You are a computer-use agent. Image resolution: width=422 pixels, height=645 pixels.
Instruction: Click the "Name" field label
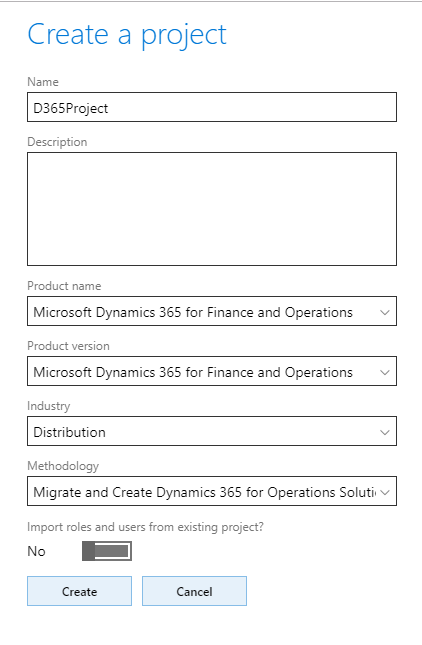click(x=43, y=82)
